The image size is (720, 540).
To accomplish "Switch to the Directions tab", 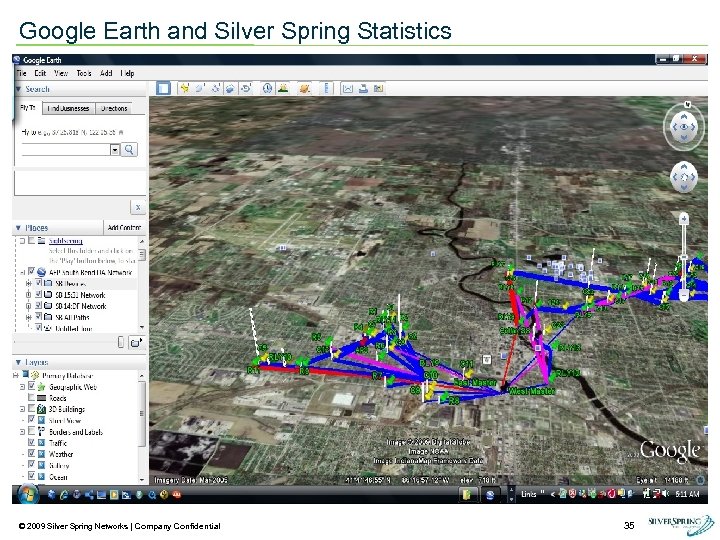I will (x=114, y=108).
